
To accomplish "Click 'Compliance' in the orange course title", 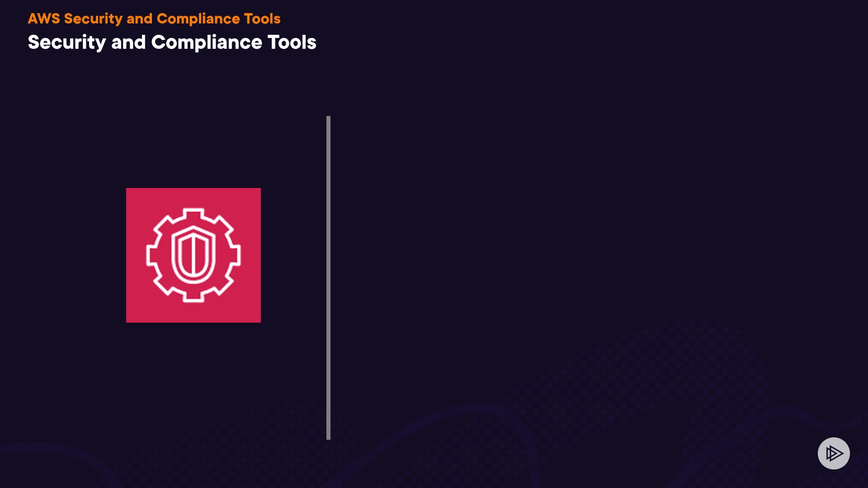I will click(198, 19).
